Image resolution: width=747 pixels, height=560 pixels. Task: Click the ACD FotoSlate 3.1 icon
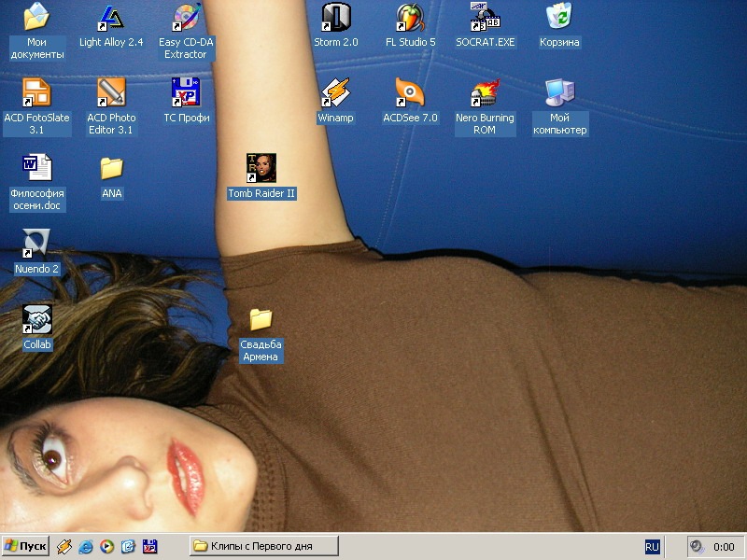tap(36, 93)
